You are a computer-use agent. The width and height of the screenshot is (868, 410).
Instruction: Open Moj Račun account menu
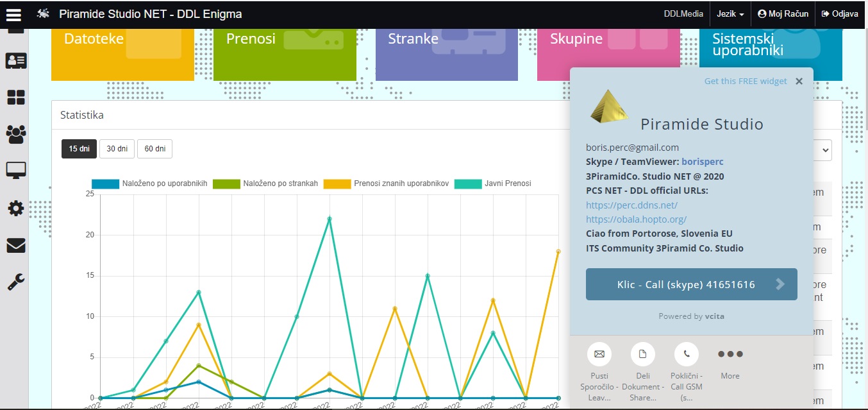783,13
